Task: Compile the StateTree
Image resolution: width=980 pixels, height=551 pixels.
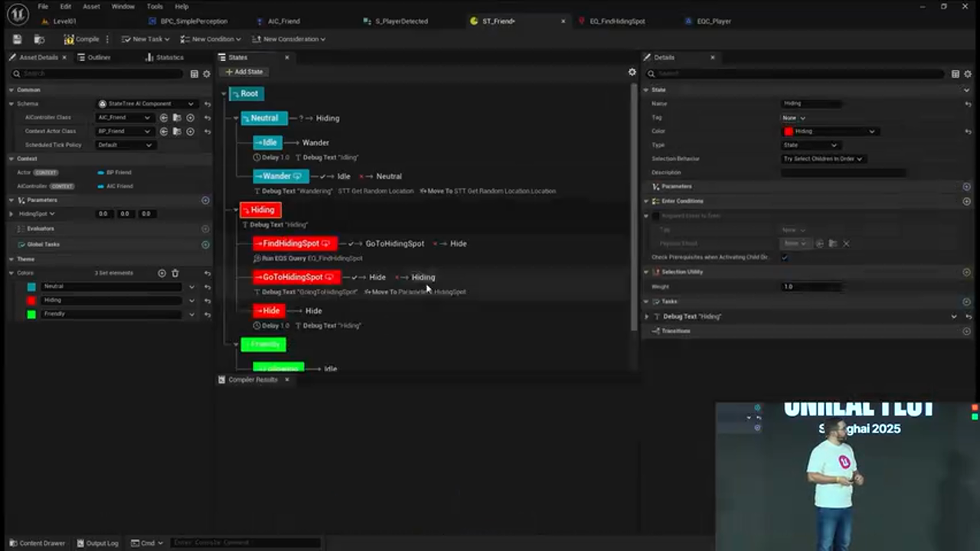Action: [x=82, y=39]
